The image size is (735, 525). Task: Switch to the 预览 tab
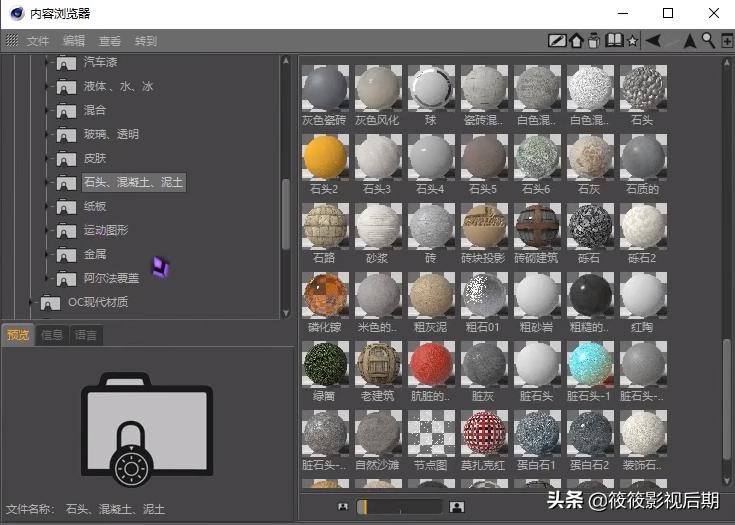pos(18,335)
